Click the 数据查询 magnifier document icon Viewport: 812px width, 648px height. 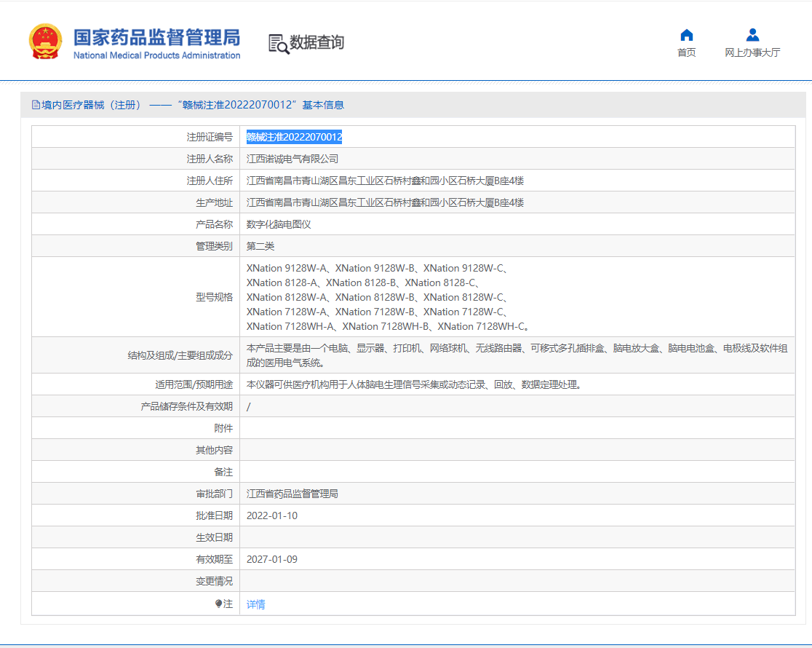click(278, 44)
